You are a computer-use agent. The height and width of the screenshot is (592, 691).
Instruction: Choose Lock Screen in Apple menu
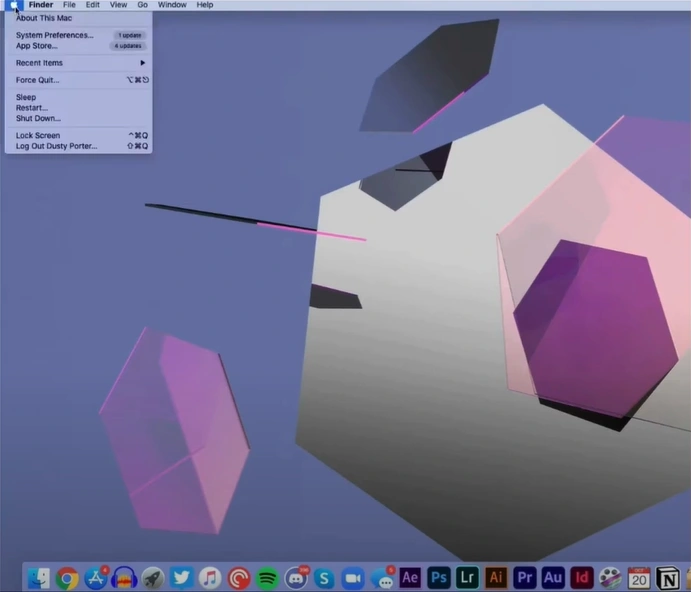(x=38, y=135)
